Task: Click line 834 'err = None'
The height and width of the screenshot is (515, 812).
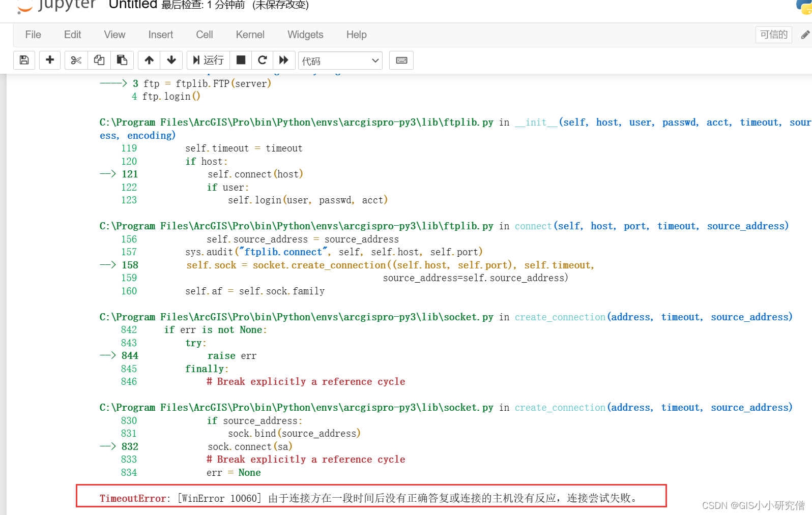Action: (234, 472)
